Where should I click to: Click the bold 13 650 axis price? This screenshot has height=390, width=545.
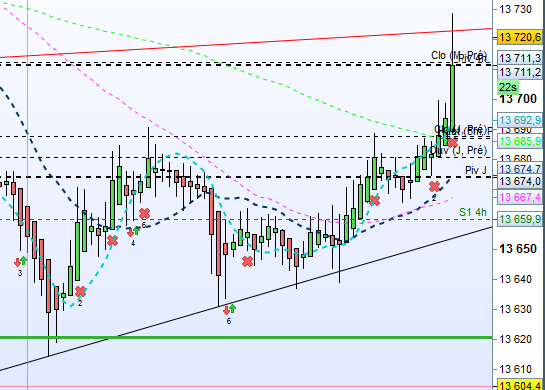tap(518, 249)
